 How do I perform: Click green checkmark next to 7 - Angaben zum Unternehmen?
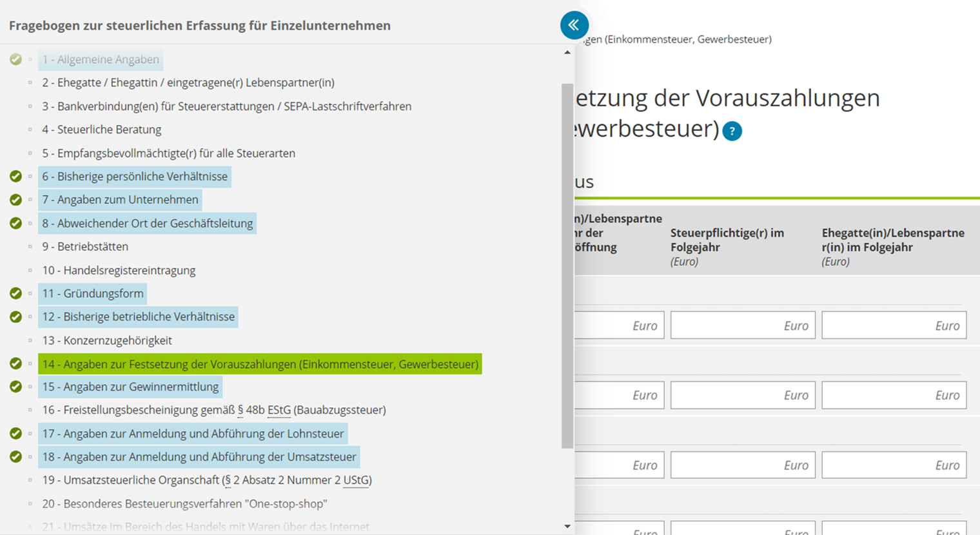coord(16,200)
